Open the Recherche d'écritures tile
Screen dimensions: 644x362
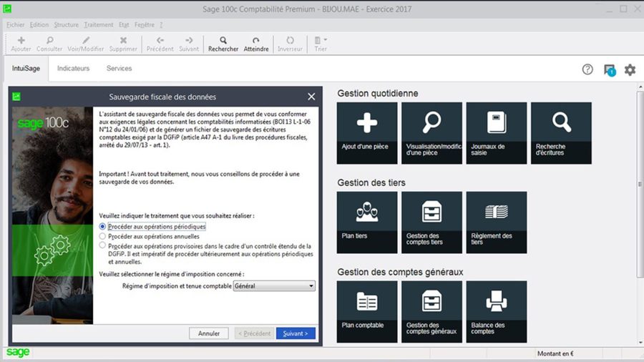(561, 133)
